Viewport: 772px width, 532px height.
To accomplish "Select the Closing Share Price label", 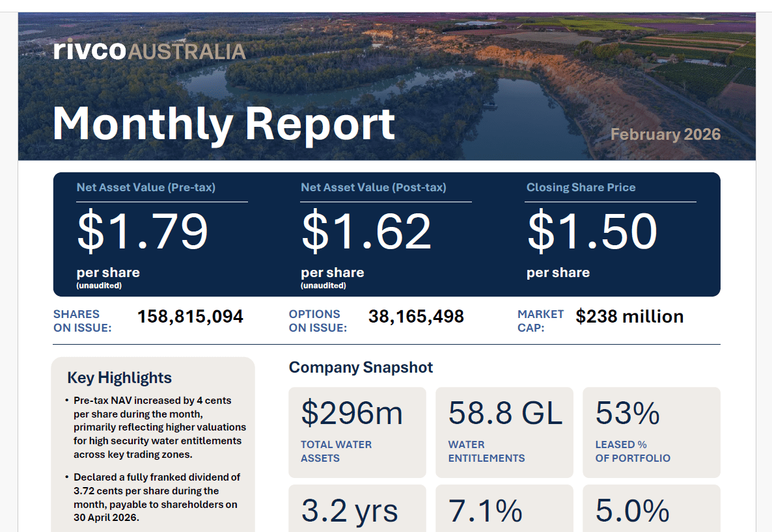I will click(581, 187).
